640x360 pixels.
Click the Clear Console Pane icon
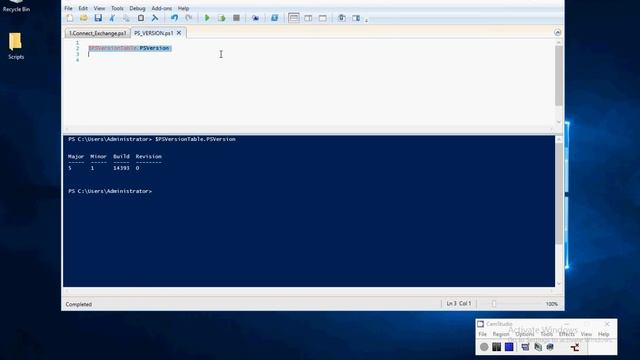(x=155, y=18)
